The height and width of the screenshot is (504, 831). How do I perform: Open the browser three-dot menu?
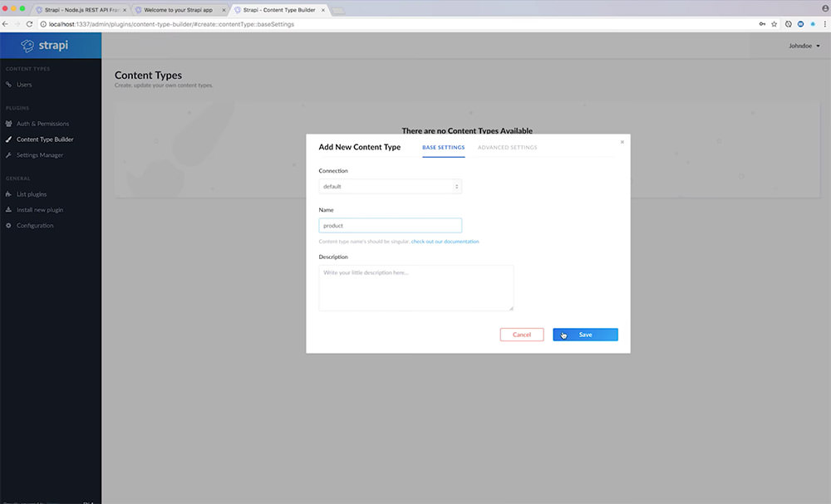pyautogui.click(x=824, y=24)
